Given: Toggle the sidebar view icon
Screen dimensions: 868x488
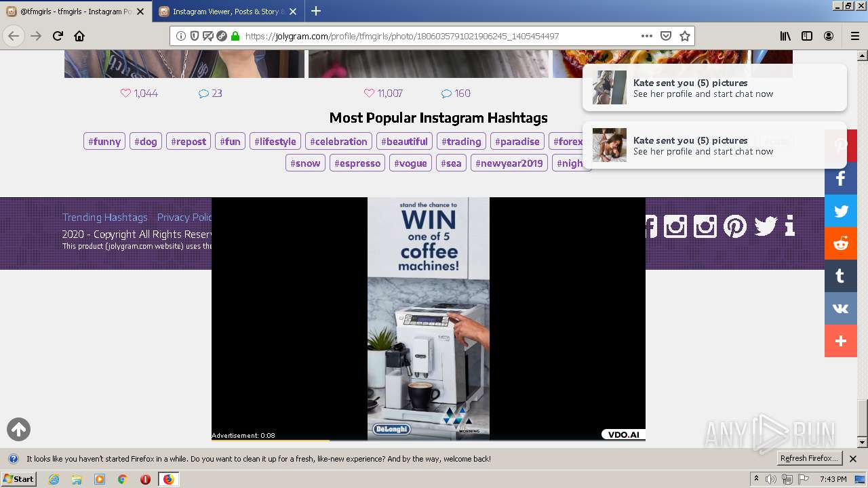Looking at the screenshot, I should coord(807,36).
